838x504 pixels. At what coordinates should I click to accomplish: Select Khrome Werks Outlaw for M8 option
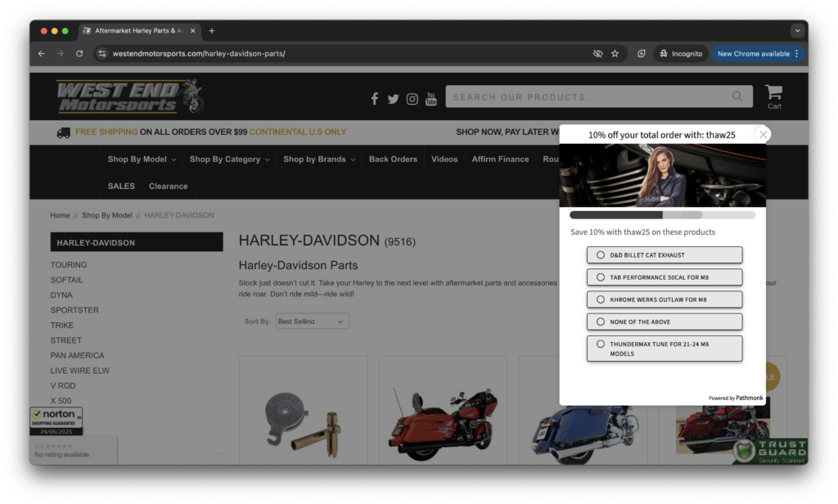point(664,299)
